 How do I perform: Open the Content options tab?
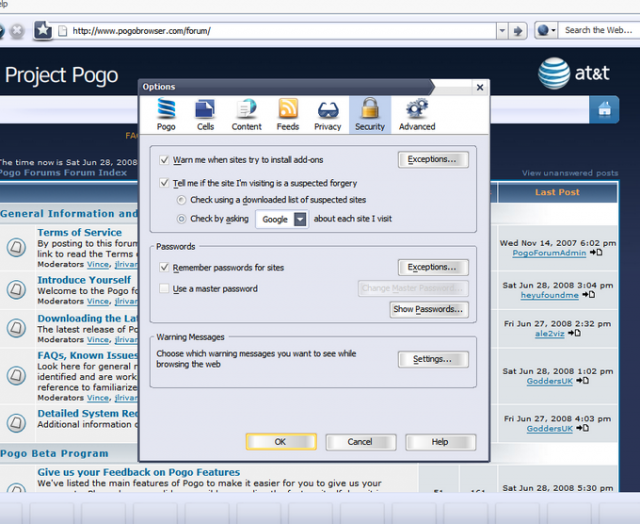click(x=247, y=115)
